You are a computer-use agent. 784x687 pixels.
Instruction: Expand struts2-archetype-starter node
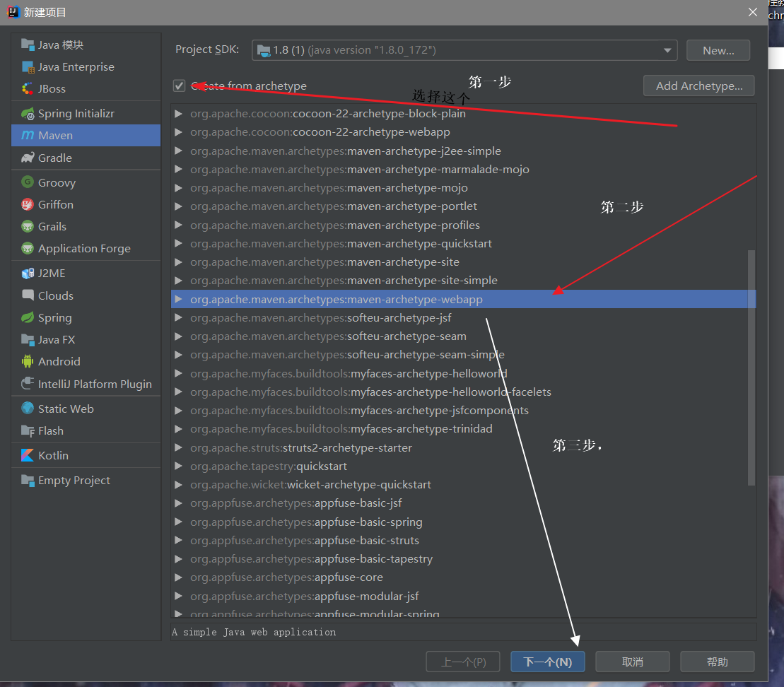[x=178, y=448]
